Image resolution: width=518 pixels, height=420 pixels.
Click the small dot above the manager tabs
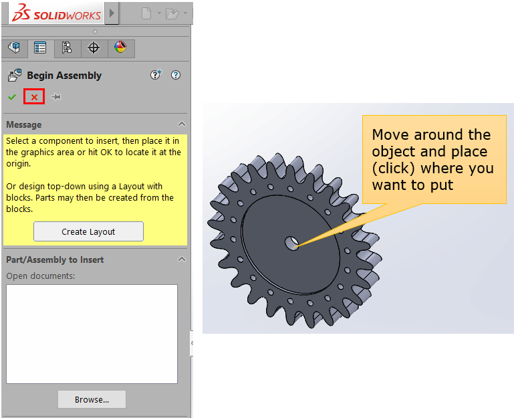(95, 31)
